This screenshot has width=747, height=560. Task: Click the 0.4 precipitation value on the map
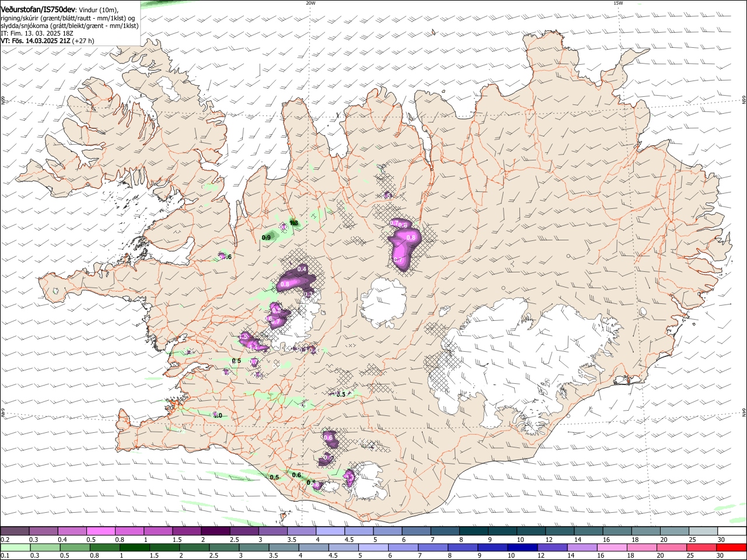pos(302,269)
